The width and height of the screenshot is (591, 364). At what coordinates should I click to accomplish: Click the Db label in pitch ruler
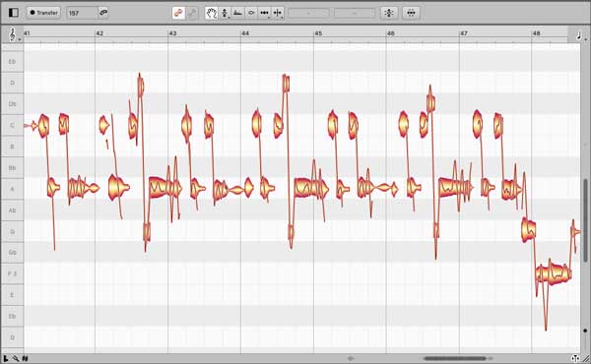pyautogui.click(x=12, y=104)
